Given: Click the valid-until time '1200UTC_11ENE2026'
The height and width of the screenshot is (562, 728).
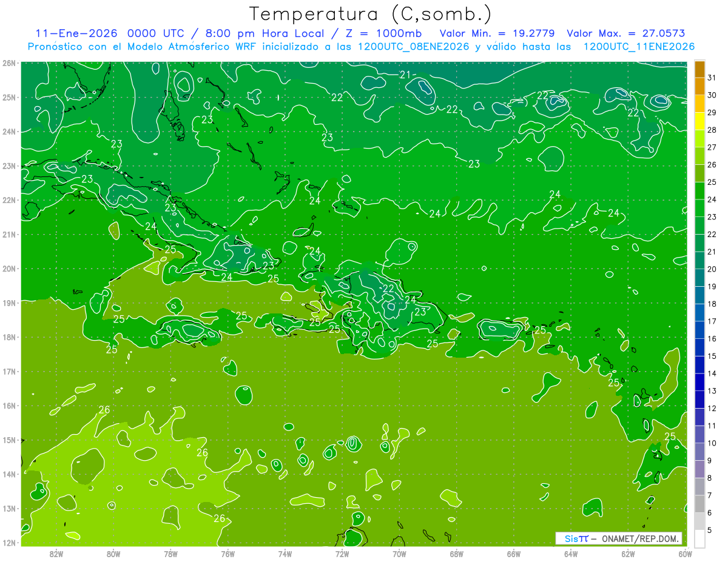Looking at the screenshot, I should point(639,47).
